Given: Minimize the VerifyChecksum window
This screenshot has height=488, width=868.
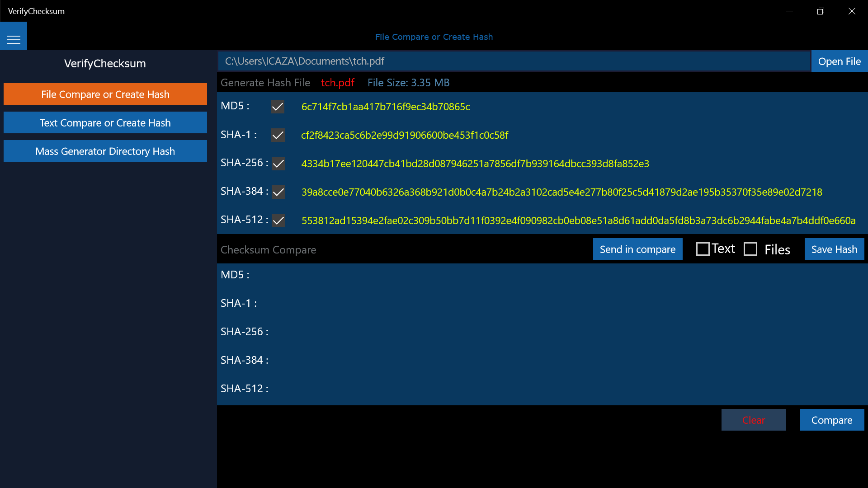Looking at the screenshot, I should click(789, 11).
